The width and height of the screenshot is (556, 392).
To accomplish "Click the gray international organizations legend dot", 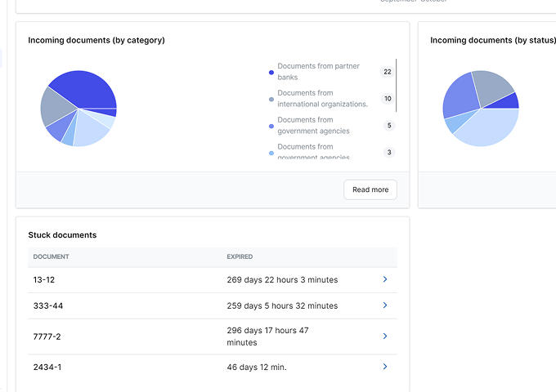I will point(271,100).
